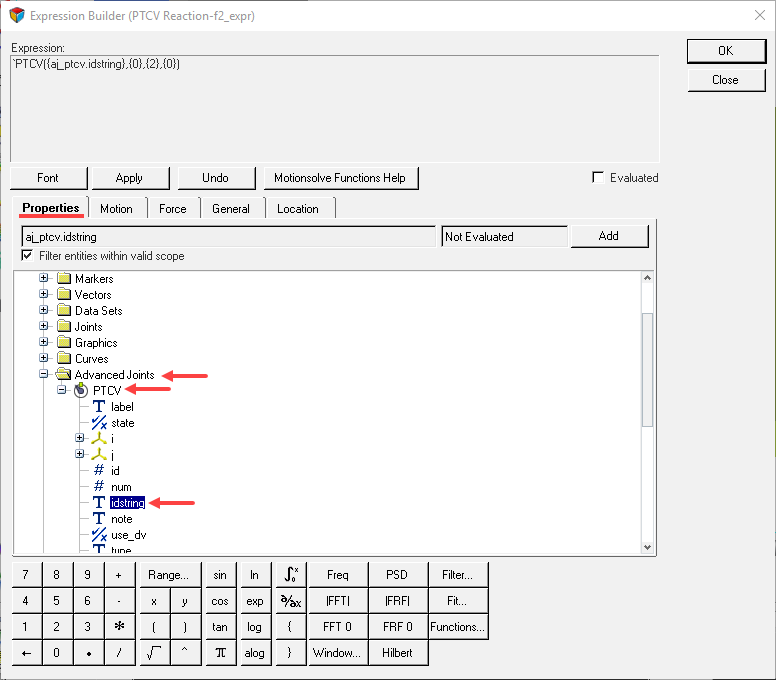
Task: Click the Motionsolve Functions Help button
Action: (340, 178)
